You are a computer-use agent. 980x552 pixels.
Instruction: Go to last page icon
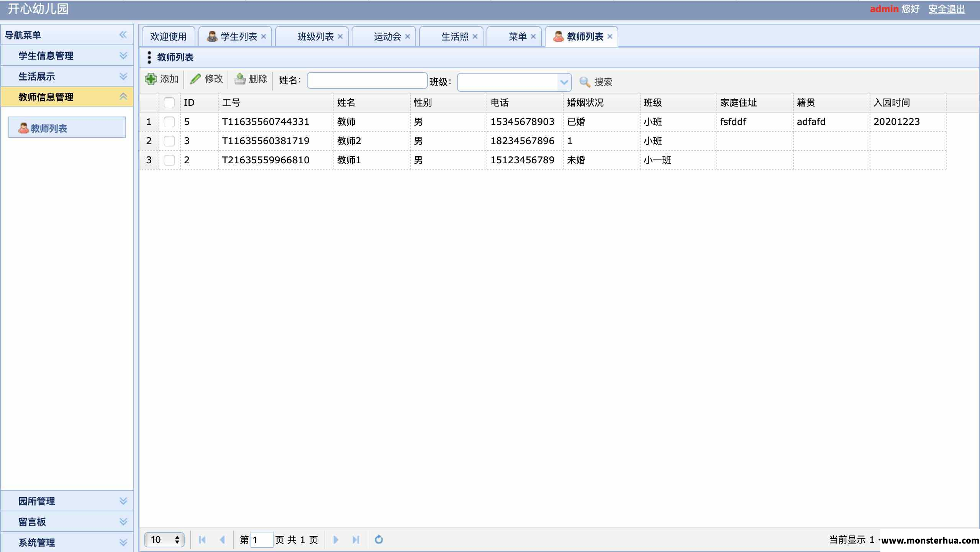pos(356,540)
